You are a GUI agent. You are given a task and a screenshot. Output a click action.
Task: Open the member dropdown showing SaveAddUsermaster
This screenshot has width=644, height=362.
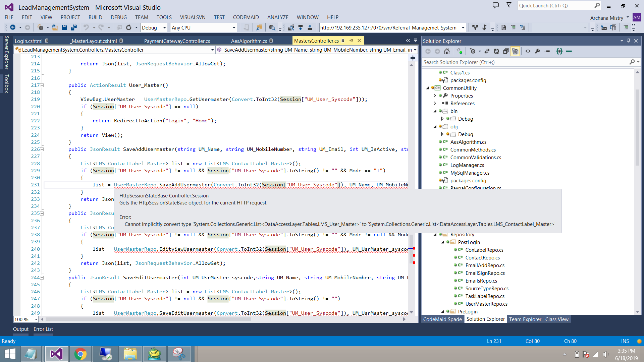click(x=316, y=50)
